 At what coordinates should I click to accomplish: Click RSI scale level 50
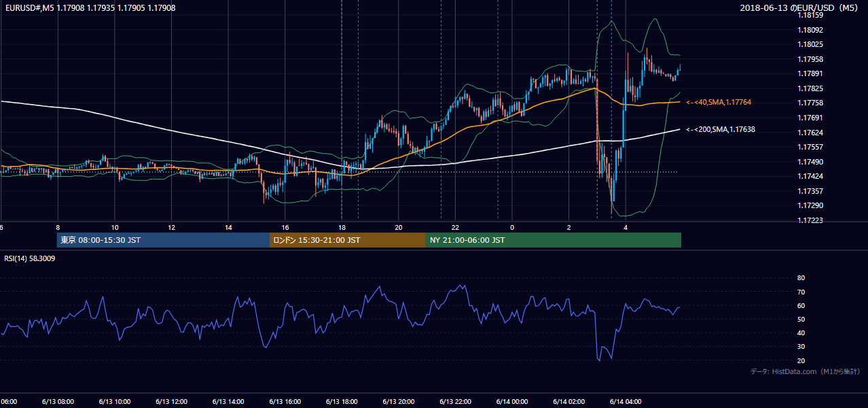click(x=801, y=319)
